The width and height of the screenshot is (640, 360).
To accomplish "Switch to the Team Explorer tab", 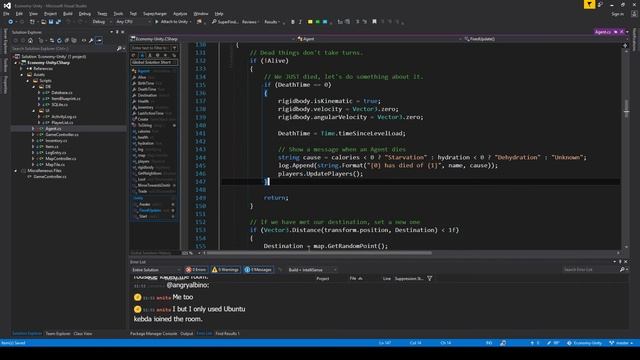I will pyautogui.click(x=58, y=333).
